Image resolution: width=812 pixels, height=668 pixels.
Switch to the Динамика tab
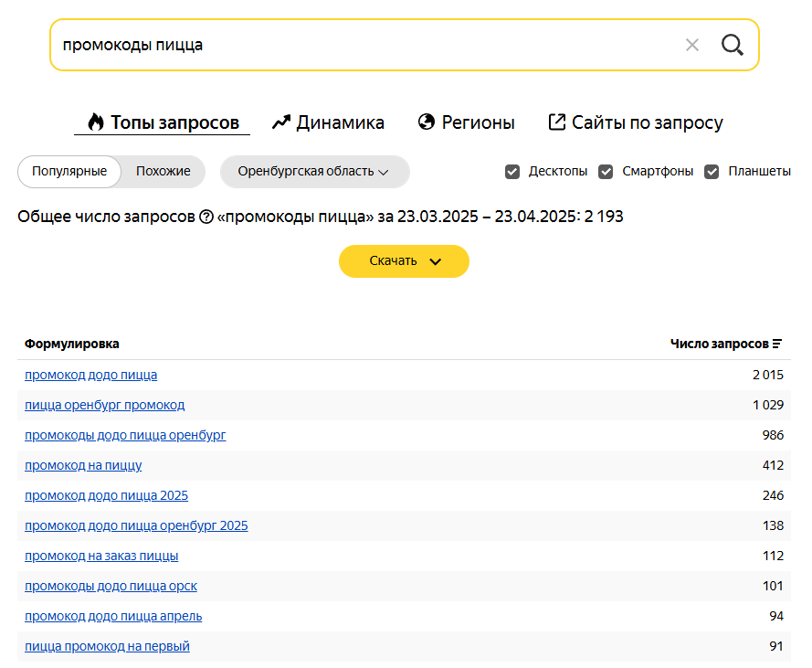pyautogui.click(x=328, y=122)
